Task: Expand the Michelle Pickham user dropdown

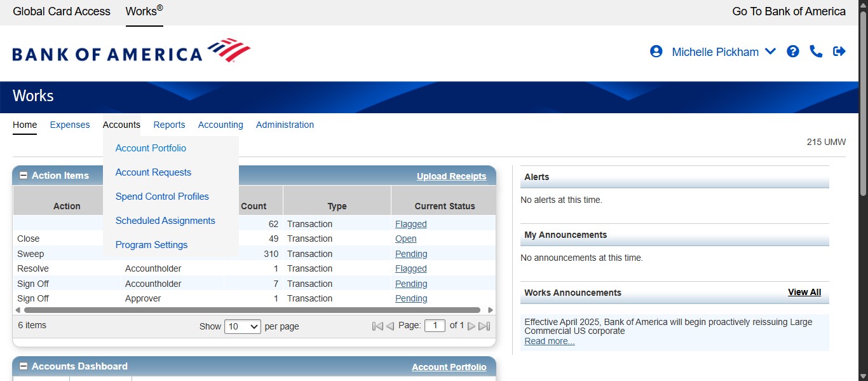Action: coord(770,52)
